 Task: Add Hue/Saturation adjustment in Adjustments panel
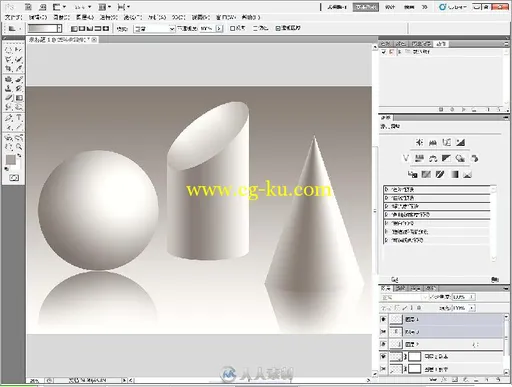(419, 158)
